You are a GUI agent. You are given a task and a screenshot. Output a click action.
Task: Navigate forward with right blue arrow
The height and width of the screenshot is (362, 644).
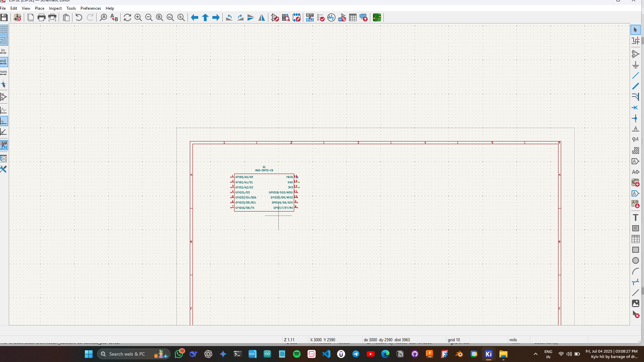point(216,17)
